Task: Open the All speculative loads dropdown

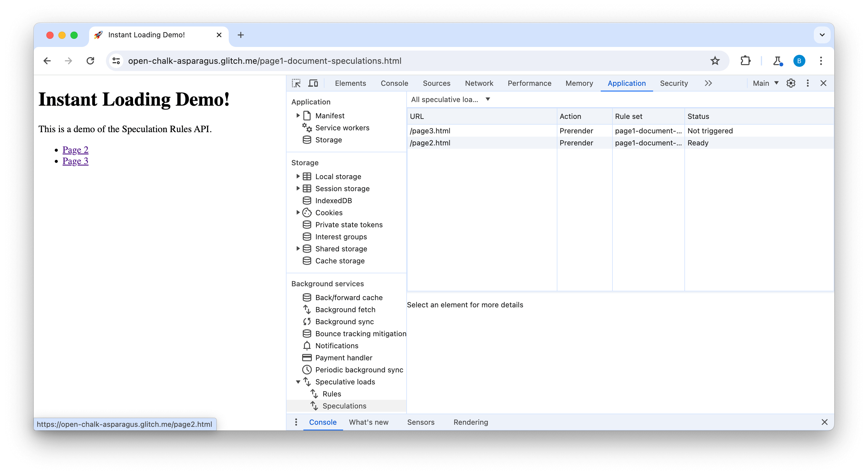Action: pyautogui.click(x=450, y=99)
